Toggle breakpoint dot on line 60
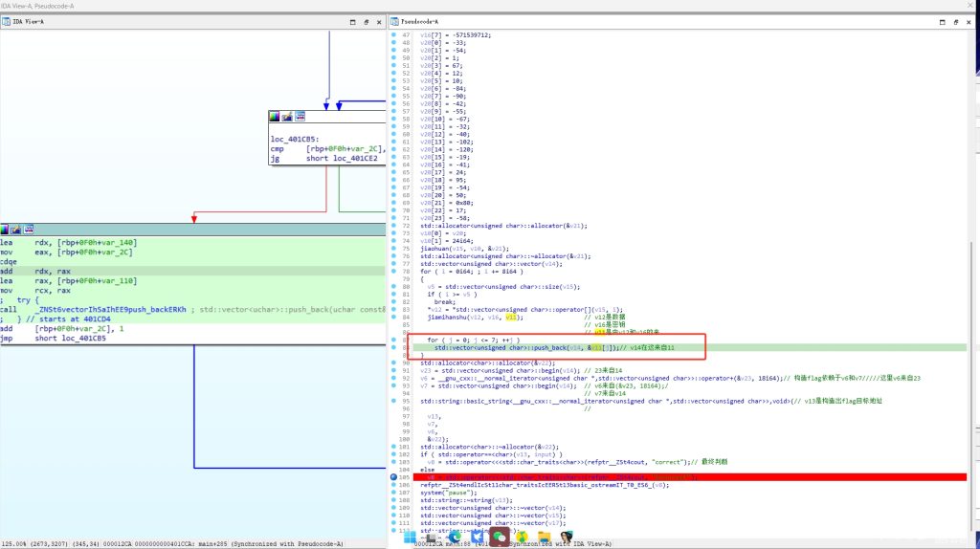This screenshot has height=549, width=980. pos(393,134)
